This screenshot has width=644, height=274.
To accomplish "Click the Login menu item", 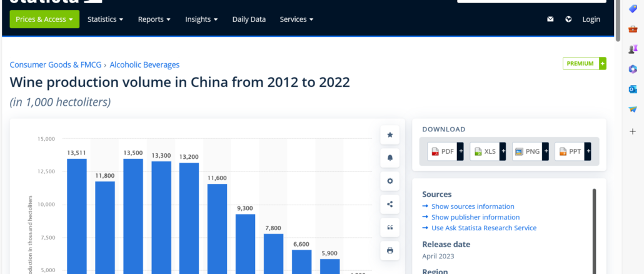I will coord(591,19).
